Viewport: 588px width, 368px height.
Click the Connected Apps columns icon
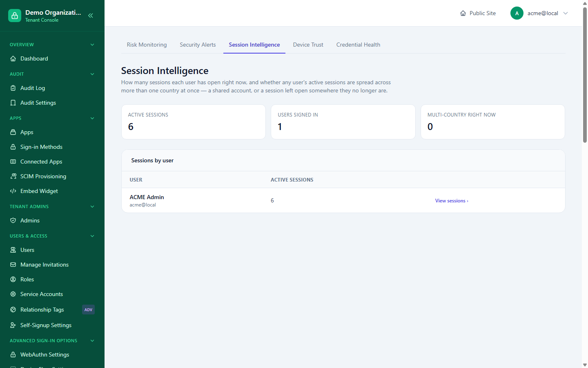coord(13,162)
